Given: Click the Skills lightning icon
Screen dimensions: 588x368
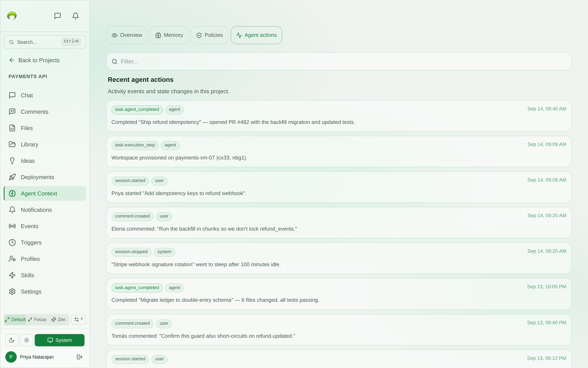Looking at the screenshot, I should (x=12, y=275).
